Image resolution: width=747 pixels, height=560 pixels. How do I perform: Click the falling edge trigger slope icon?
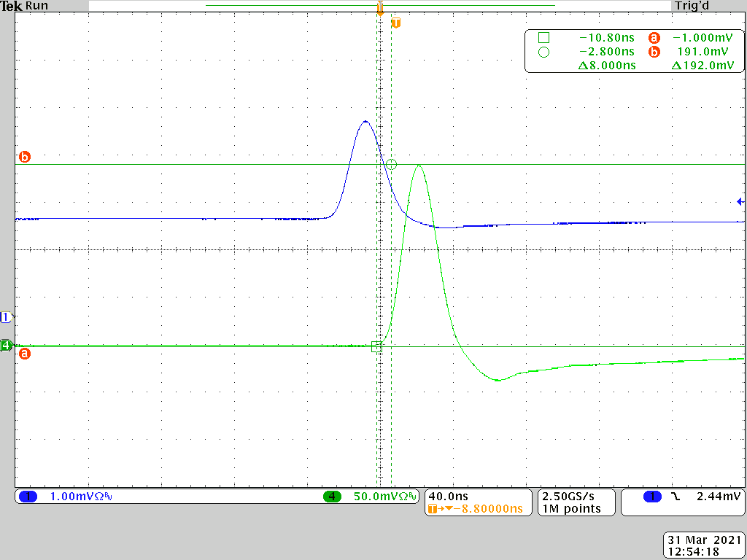[675, 497]
